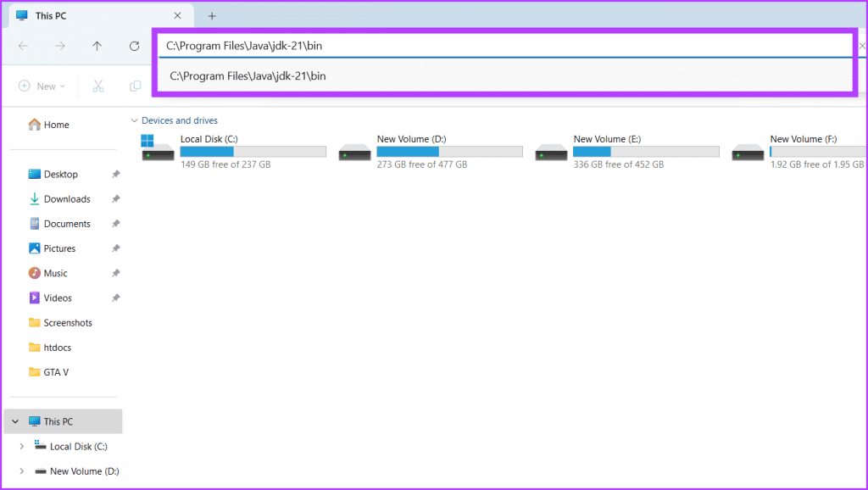Screen dimensions: 868x490
Task: Open the New item menu
Action: click(x=42, y=86)
